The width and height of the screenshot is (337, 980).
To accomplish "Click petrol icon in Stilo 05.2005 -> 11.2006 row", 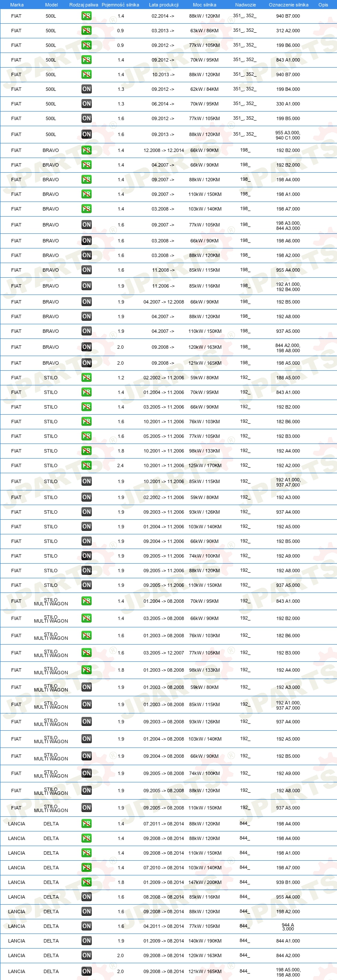I will point(87,436).
